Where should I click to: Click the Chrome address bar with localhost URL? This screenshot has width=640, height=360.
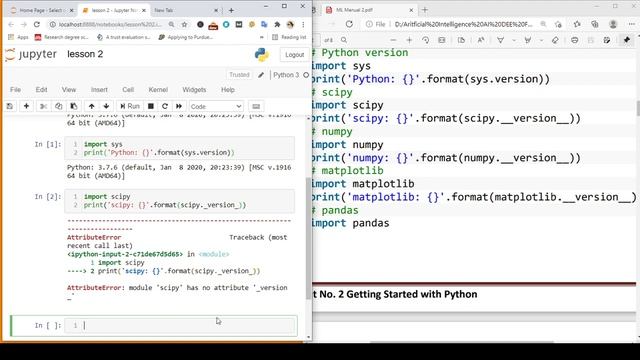pyautogui.click(x=110, y=24)
